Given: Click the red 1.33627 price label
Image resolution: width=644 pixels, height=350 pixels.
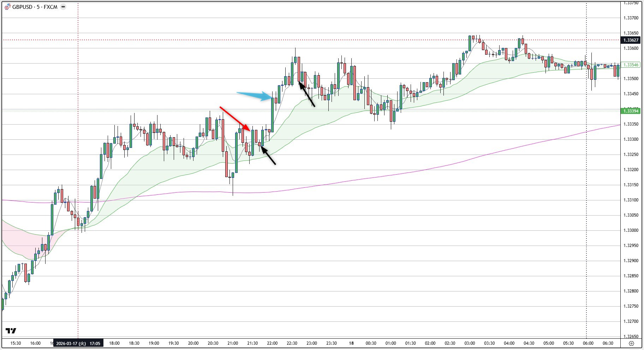Looking at the screenshot, I should [632, 41].
